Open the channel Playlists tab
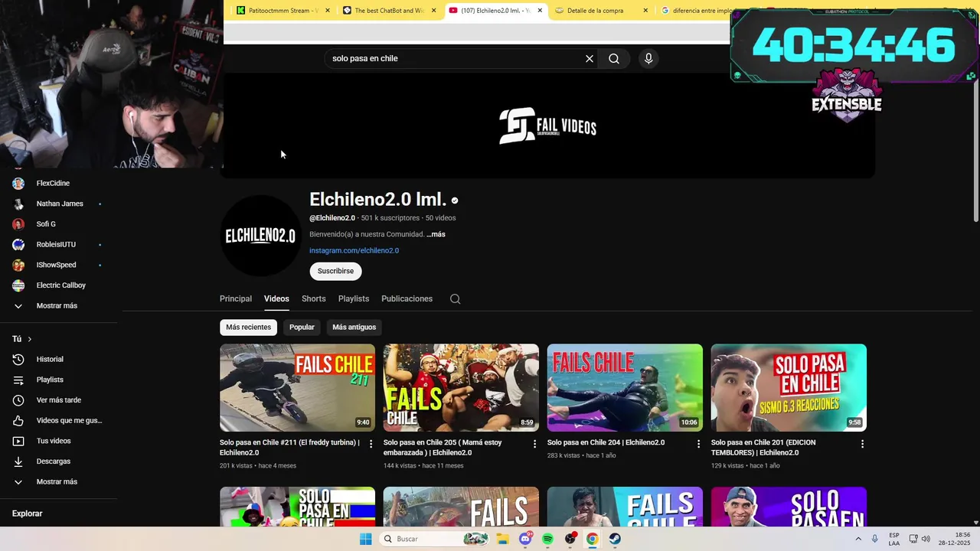This screenshot has width=980, height=551. click(x=354, y=299)
